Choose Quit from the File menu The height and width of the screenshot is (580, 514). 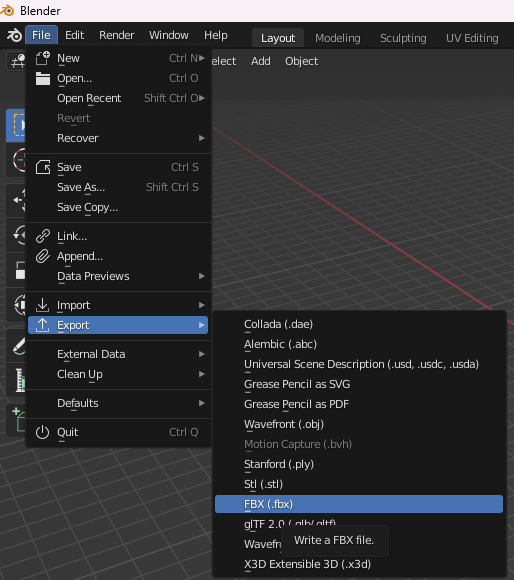[118, 432]
